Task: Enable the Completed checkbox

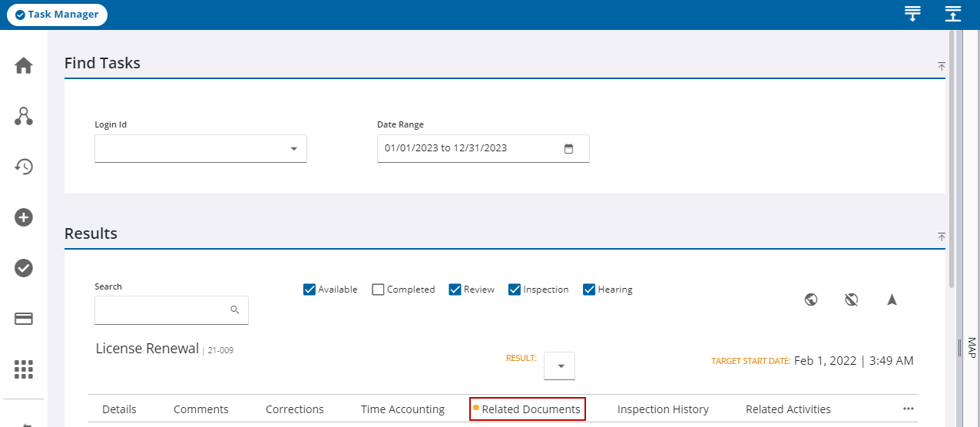Action: tap(378, 290)
